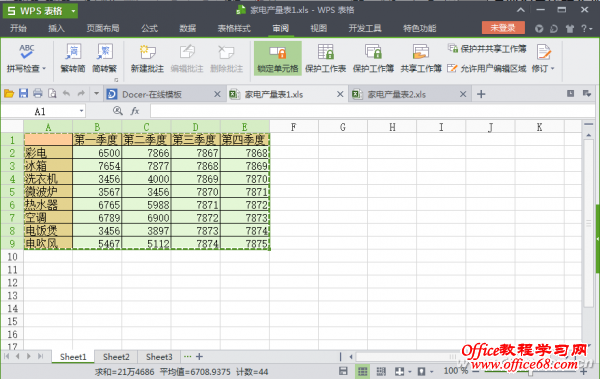Choose 保护并共享工作簿 option
600x379 pixels.
pos(487,49)
